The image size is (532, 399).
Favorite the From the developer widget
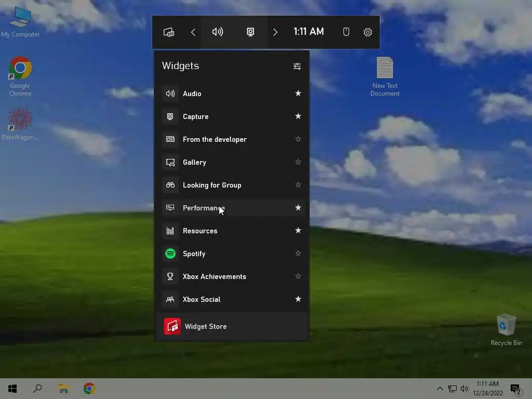tap(298, 139)
